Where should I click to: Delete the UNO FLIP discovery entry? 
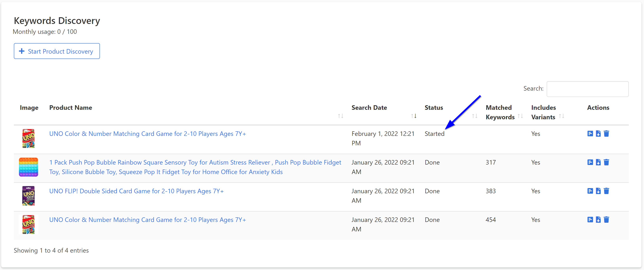pos(606,191)
